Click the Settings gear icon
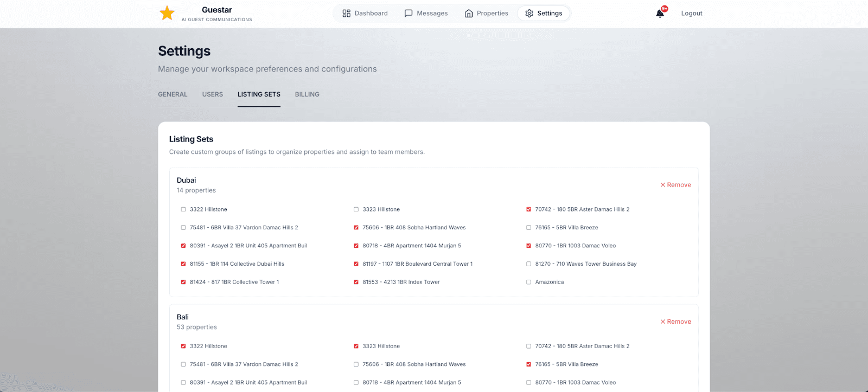This screenshot has height=392, width=868. (529, 13)
